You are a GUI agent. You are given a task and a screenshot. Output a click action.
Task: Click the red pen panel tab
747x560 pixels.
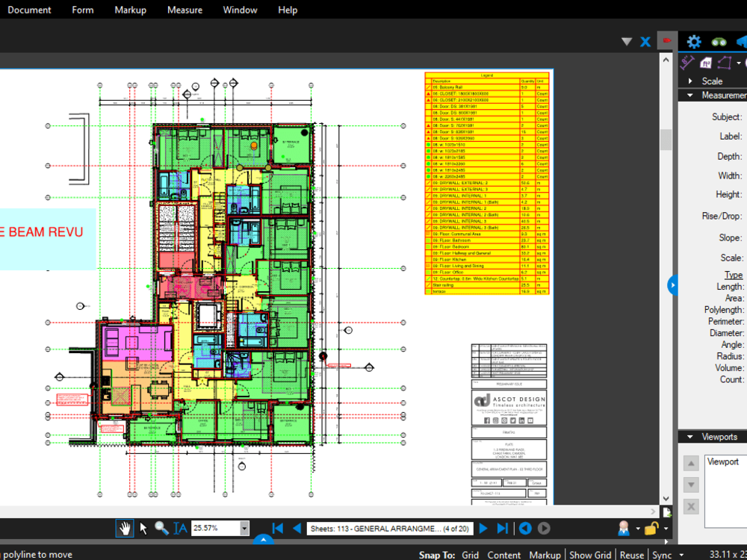point(667,40)
